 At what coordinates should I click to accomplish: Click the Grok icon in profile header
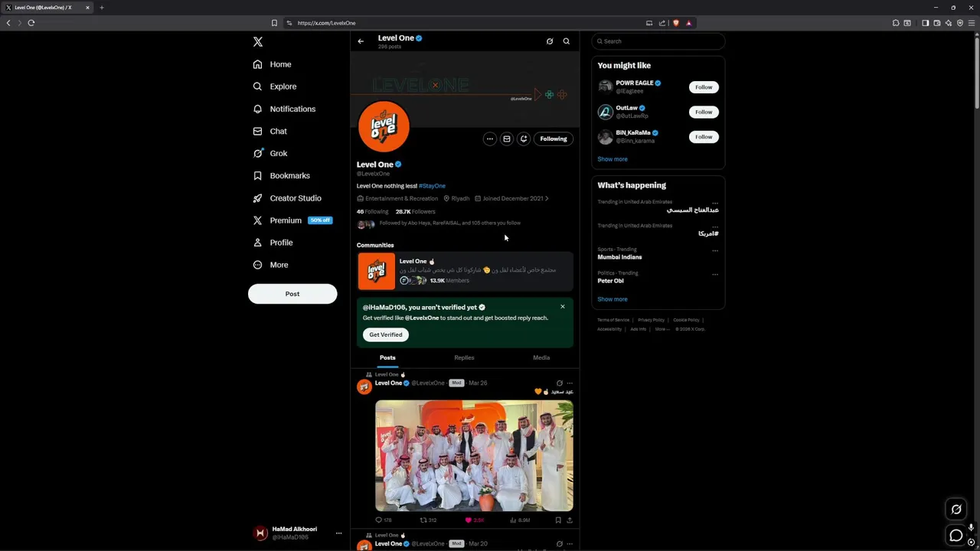click(x=550, y=41)
